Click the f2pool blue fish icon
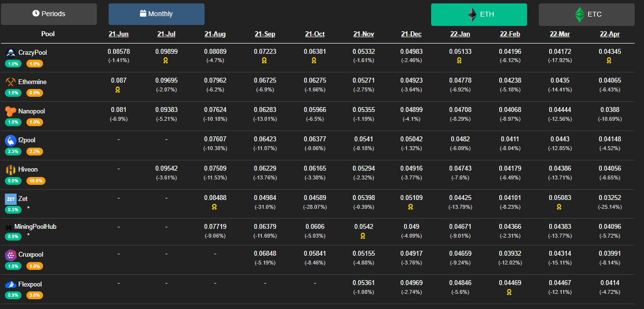This screenshot has width=644, height=309. point(10,140)
